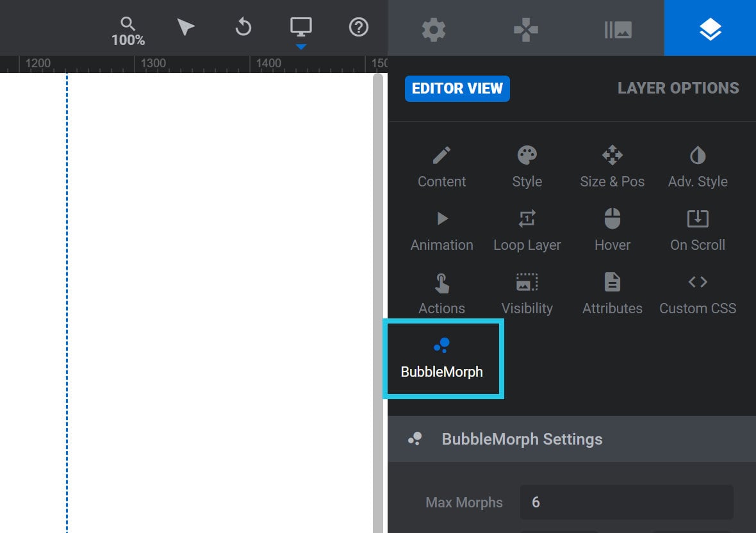756x533 pixels.
Task: Click the 1300 mark on the ruler
Action: coord(153,63)
